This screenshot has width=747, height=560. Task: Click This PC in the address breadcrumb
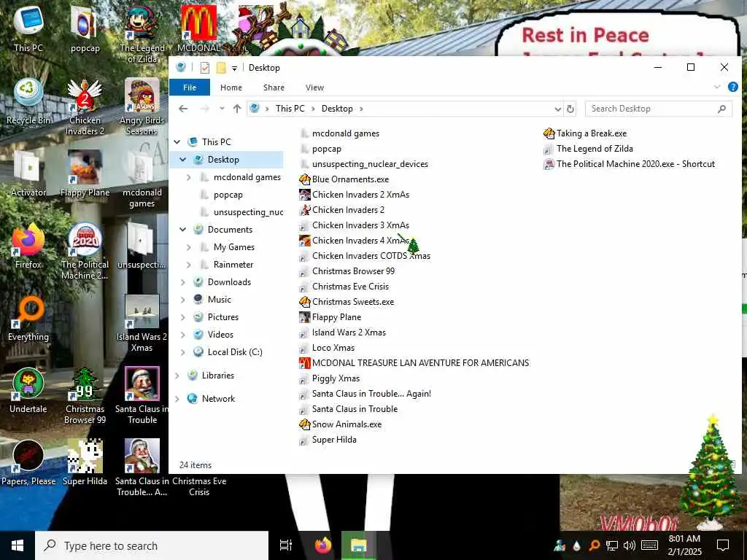[x=290, y=109]
